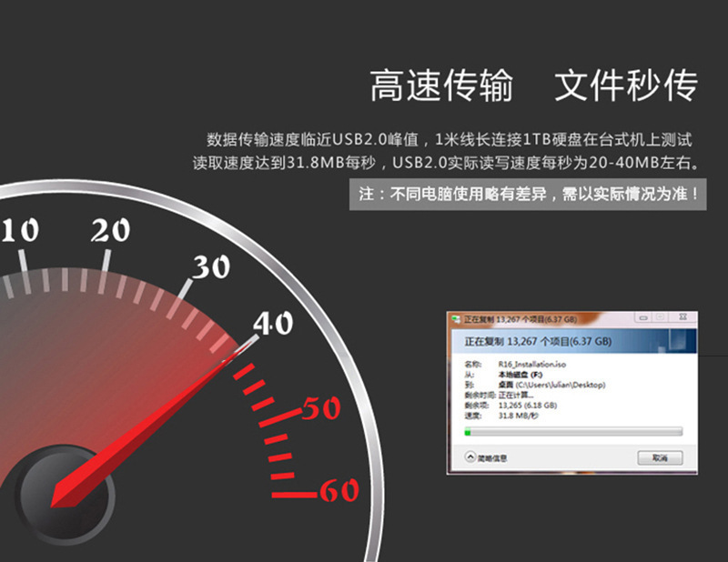Click the speedometer number 30
Screen dimensions: 728x562
click(212, 266)
